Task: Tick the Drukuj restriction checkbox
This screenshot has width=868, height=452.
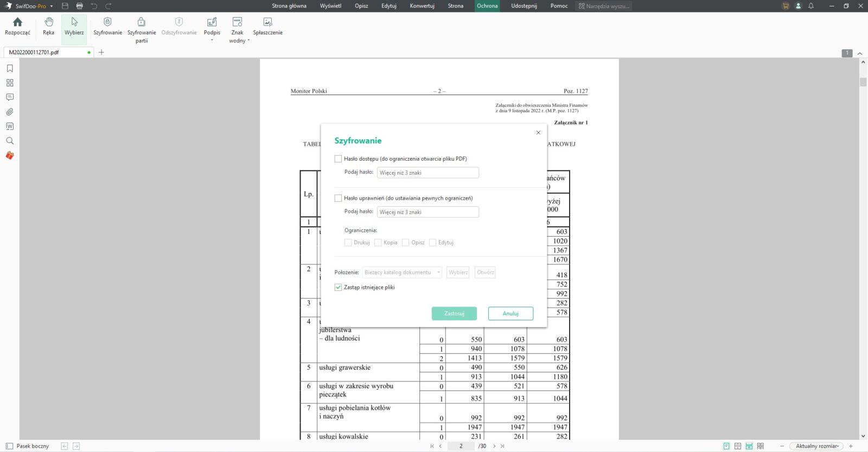Action: tap(348, 243)
